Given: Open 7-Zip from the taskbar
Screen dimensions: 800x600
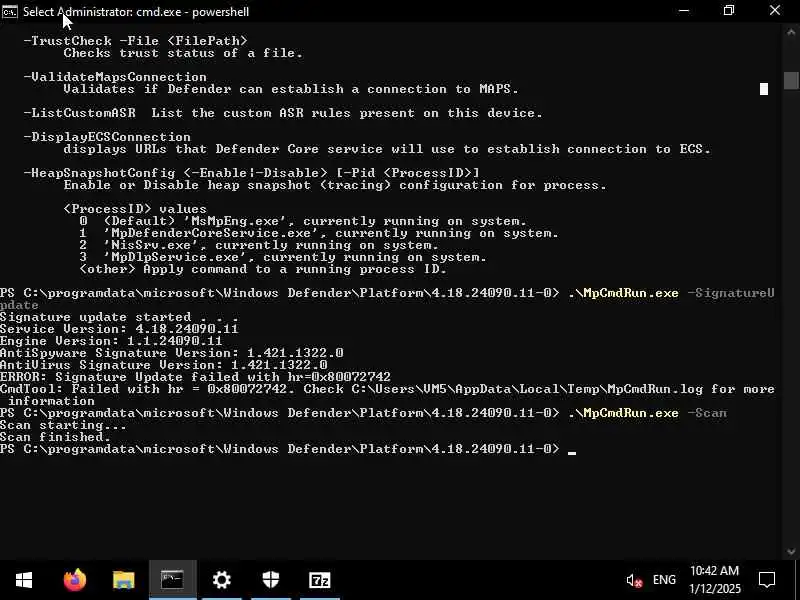Looking at the screenshot, I should [x=319, y=580].
